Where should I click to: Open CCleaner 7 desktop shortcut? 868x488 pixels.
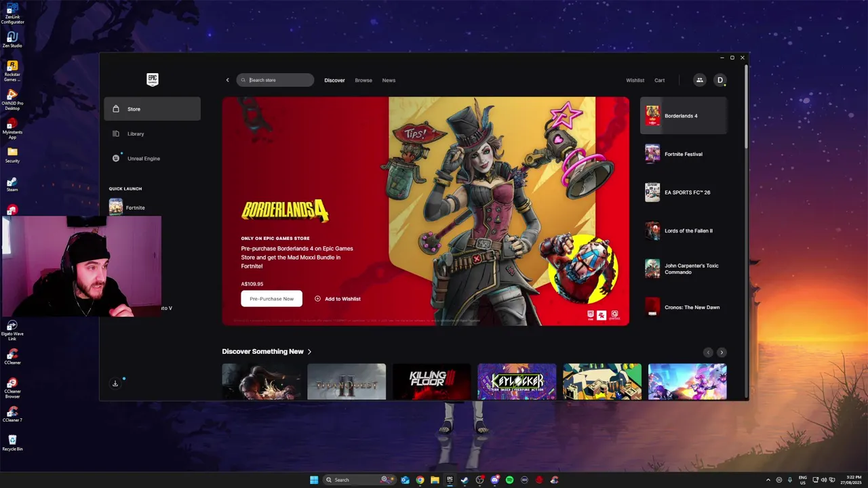tap(12, 415)
